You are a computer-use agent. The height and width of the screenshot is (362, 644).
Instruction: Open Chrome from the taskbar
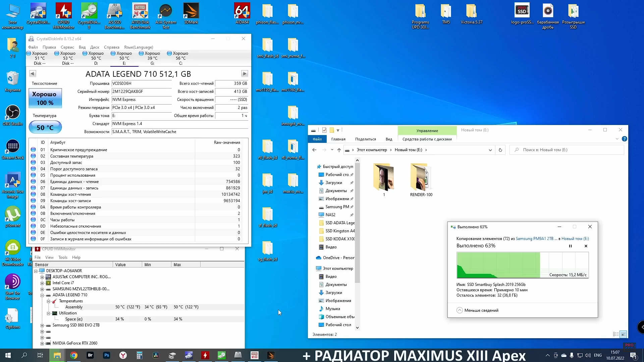(x=74, y=355)
